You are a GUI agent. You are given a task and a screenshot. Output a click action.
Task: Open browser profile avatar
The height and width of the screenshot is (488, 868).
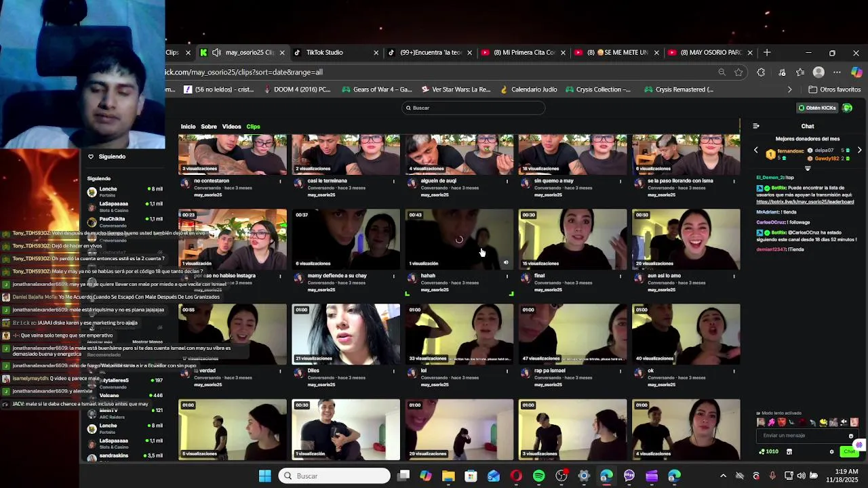(x=818, y=73)
